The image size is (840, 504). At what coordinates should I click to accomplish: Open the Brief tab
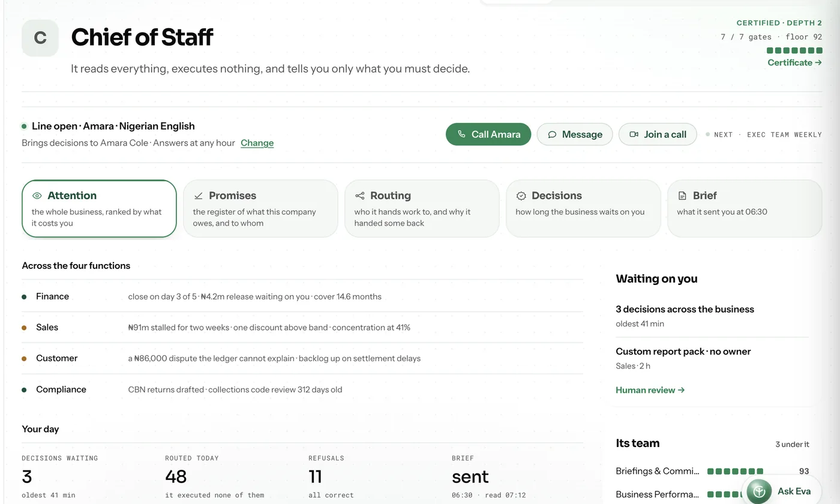pyautogui.click(x=745, y=209)
